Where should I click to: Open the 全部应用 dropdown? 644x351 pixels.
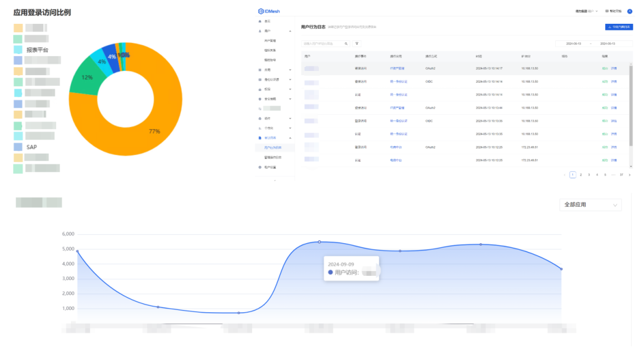click(590, 205)
